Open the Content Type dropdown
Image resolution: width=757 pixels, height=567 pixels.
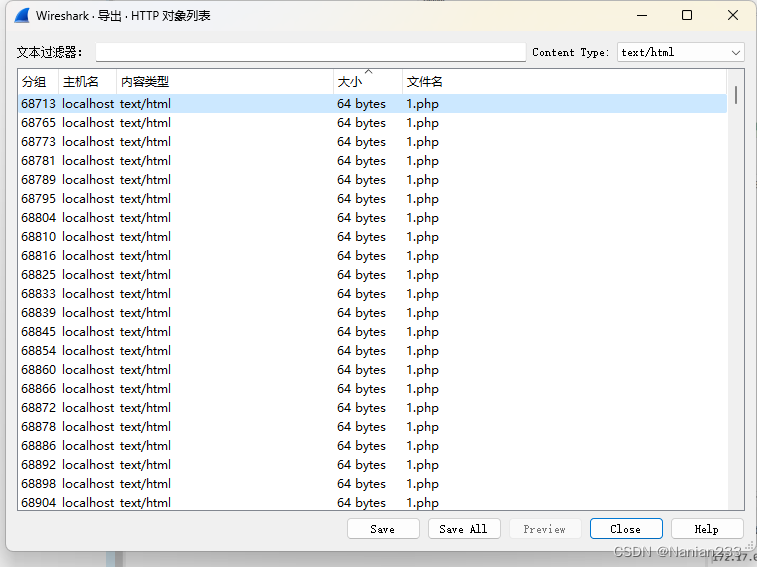tap(681, 52)
